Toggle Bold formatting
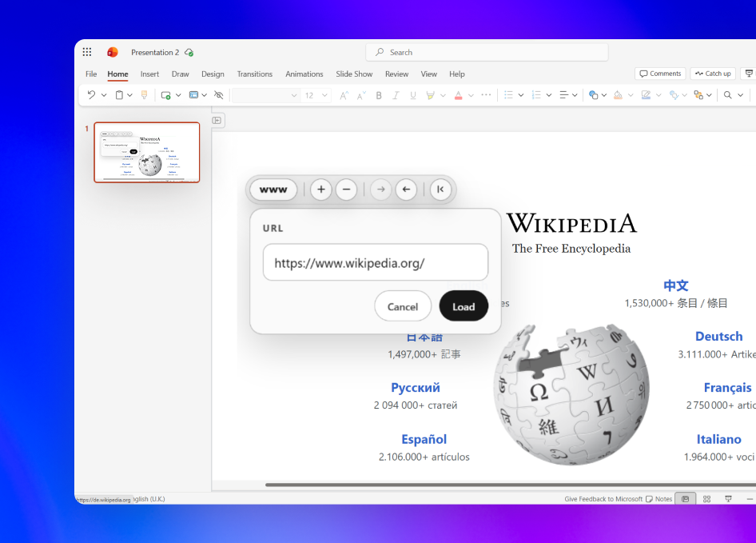756x543 pixels. point(379,95)
